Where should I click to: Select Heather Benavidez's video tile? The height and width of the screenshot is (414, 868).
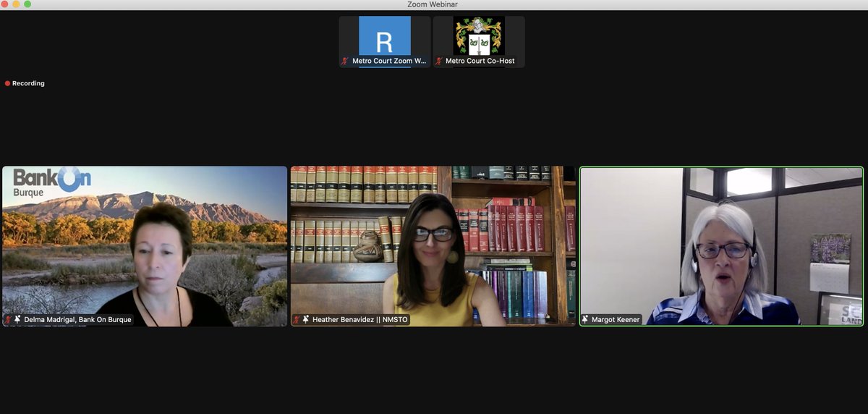point(433,247)
